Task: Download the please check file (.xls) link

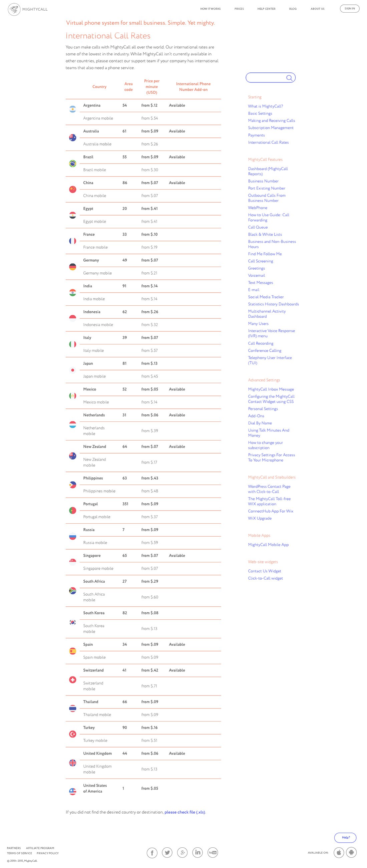Action: point(185,812)
